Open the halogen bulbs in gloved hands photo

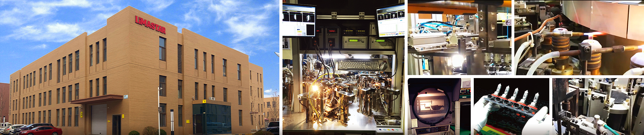point(511,106)
